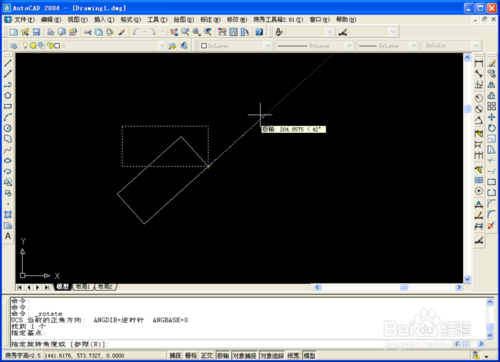This screenshot has height=362, width=500.
Task: Expand the undo history dropdown arrow
Action: [145, 32]
